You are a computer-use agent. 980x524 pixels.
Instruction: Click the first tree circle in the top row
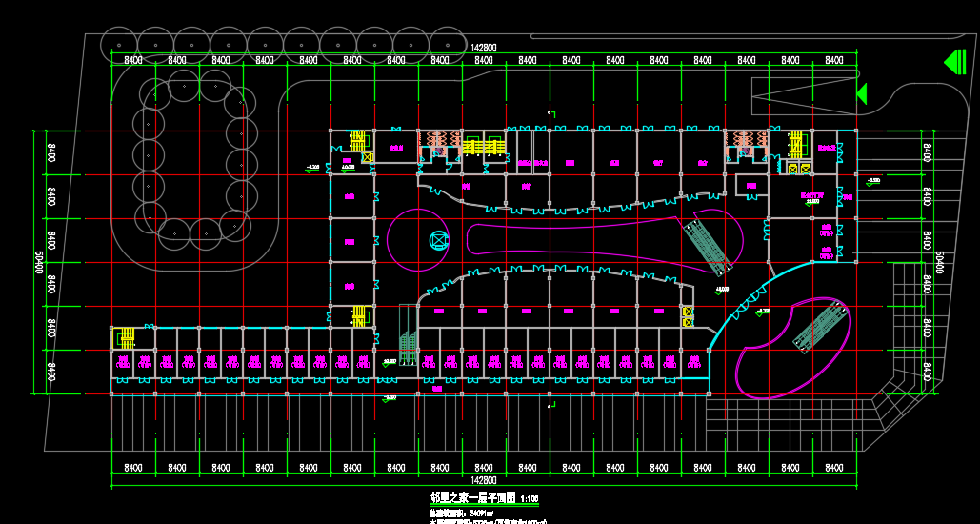tap(118, 43)
